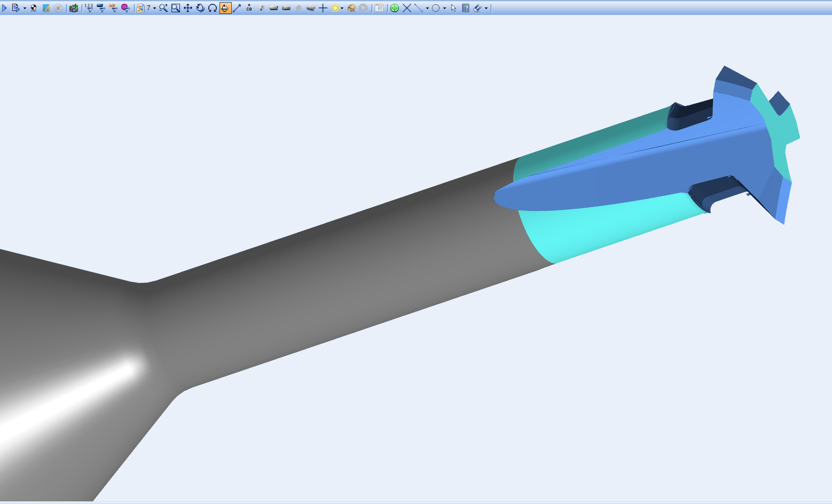Open the sun lighting options dropdown arrow
The width and height of the screenshot is (832, 504).
point(342,9)
